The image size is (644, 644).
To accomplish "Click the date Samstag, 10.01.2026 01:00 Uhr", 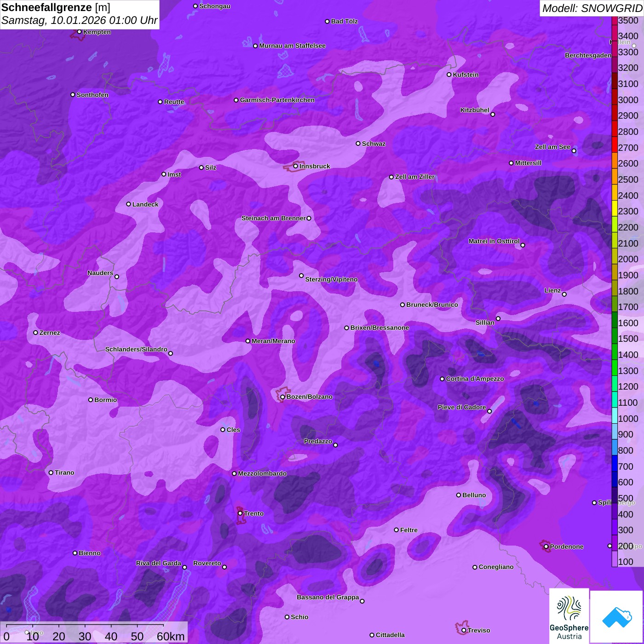I will [x=79, y=21].
